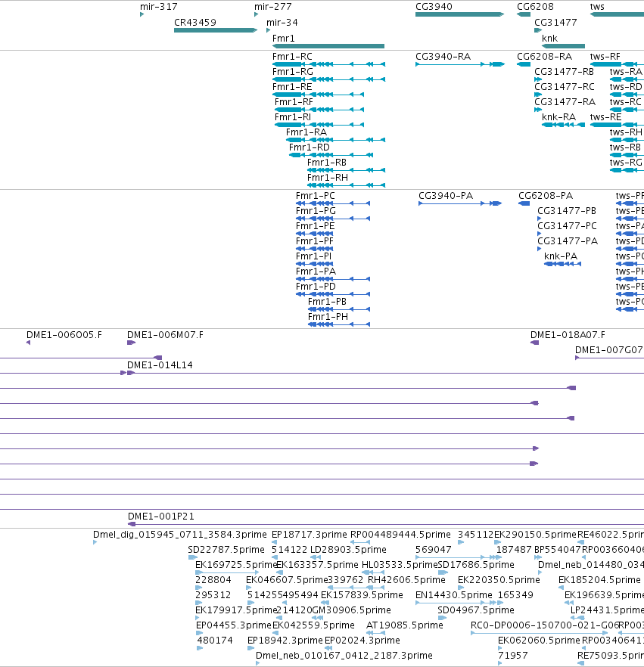Select the DME1-014L14 clone label
Viewport: 644px width, 667px height.
point(160,365)
